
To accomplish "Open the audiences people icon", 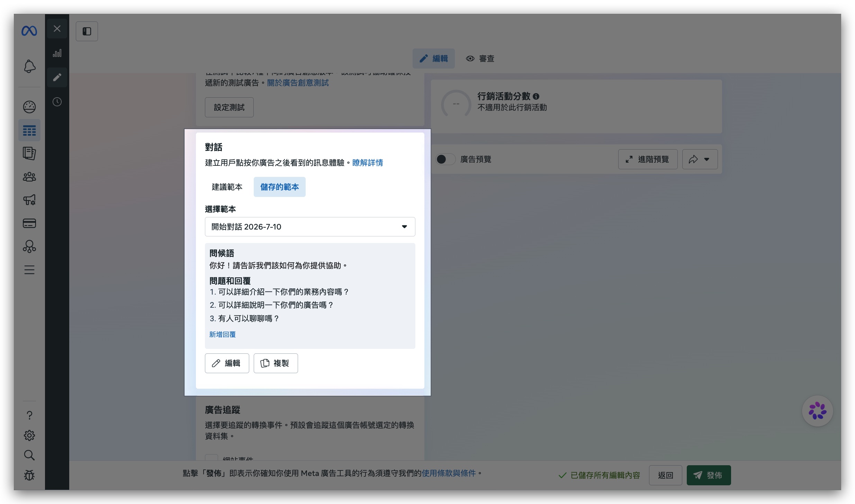I will [x=29, y=177].
